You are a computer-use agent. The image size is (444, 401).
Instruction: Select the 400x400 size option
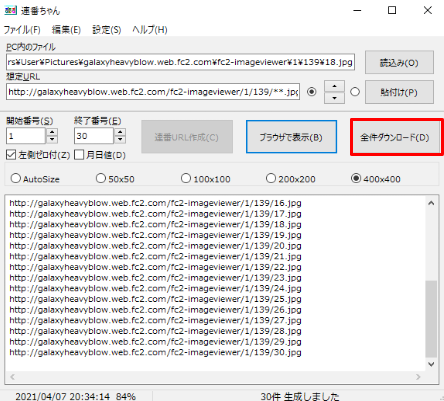pos(356,178)
